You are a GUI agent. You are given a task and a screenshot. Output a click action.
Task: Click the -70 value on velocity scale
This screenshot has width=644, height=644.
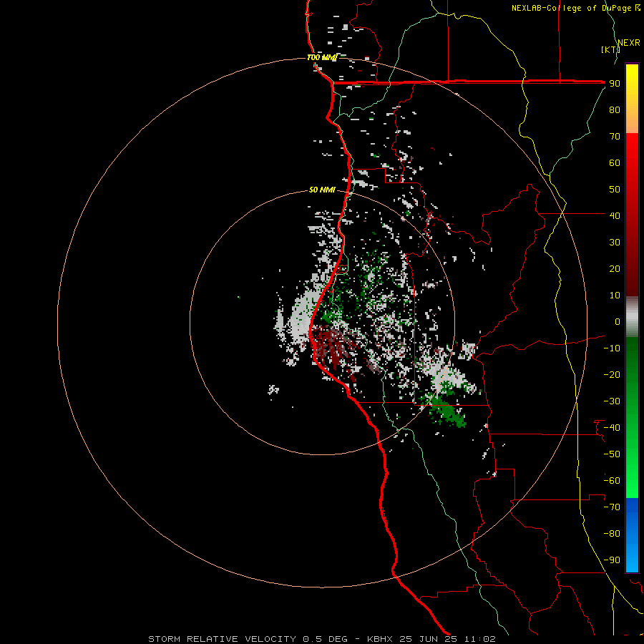[612, 507]
